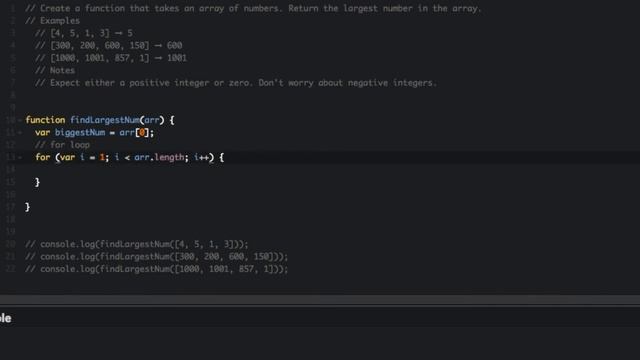
Task: Collapse the for loop fold arrow
Action: point(20,158)
